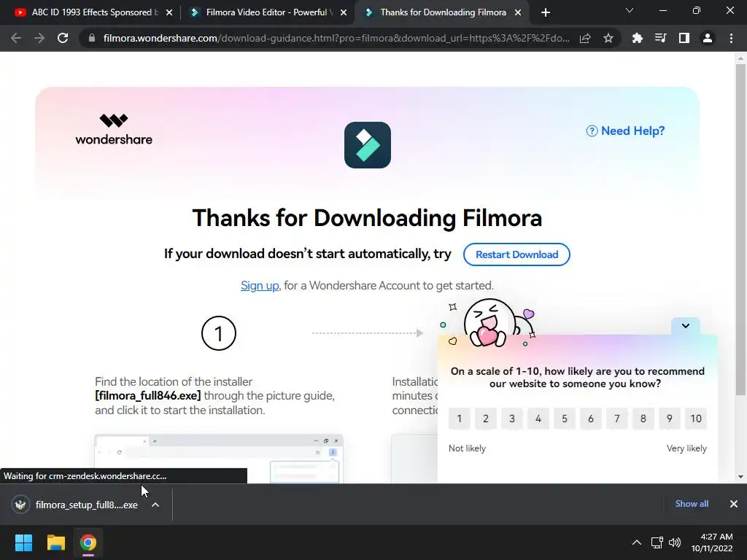Click the browser forward arrow
The height and width of the screenshot is (560, 747).
click(39, 38)
